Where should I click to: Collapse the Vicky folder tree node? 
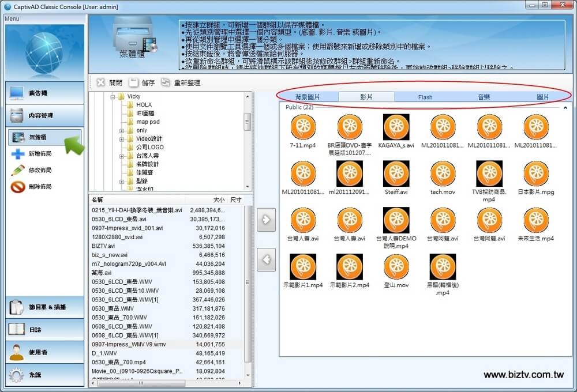click(113, 97)
